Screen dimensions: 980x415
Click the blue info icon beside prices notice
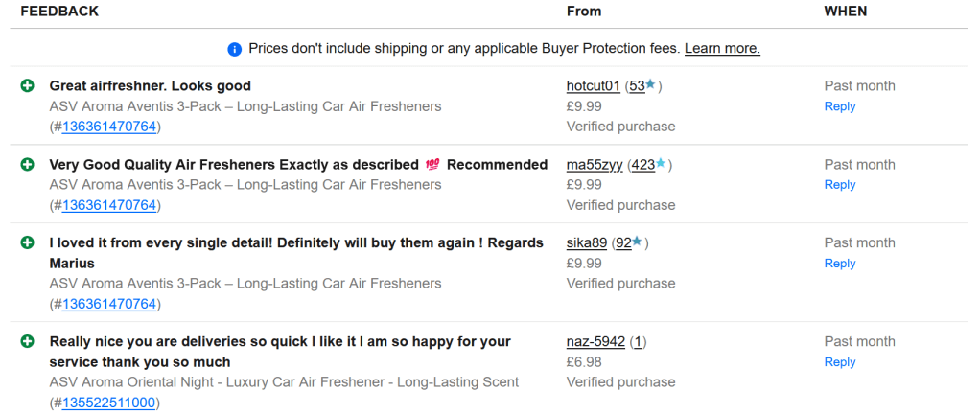coord(235,49)
